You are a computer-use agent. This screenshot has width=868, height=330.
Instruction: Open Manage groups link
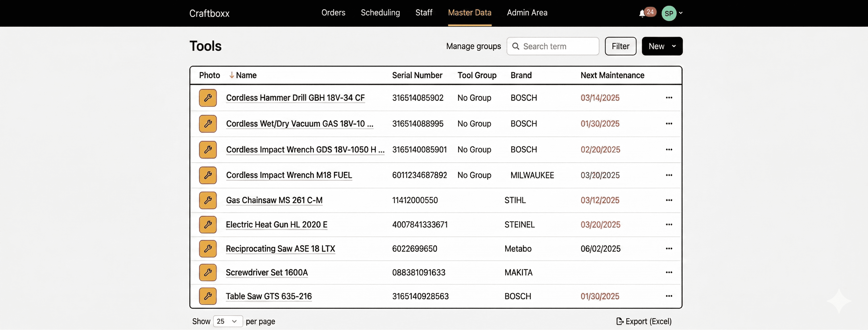point(474,46)
